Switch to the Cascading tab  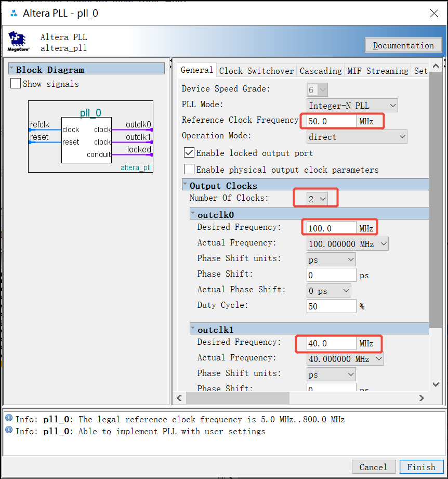coord(321,71)
